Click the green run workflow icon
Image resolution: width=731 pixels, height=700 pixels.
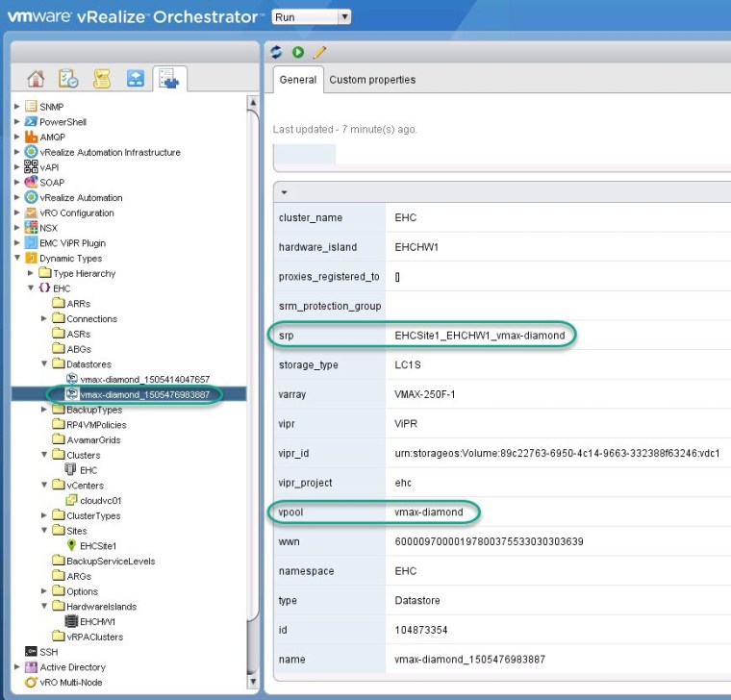click(298, 52)
